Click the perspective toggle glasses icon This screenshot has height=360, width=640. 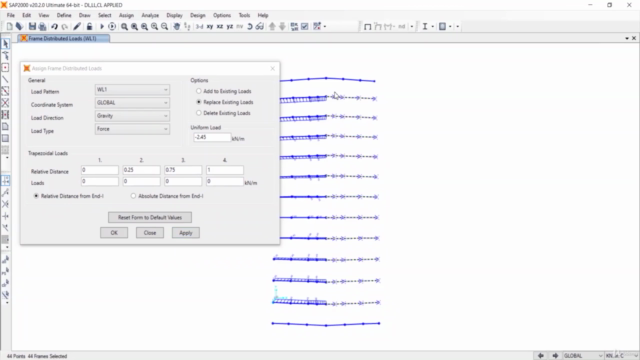(260, 27)
